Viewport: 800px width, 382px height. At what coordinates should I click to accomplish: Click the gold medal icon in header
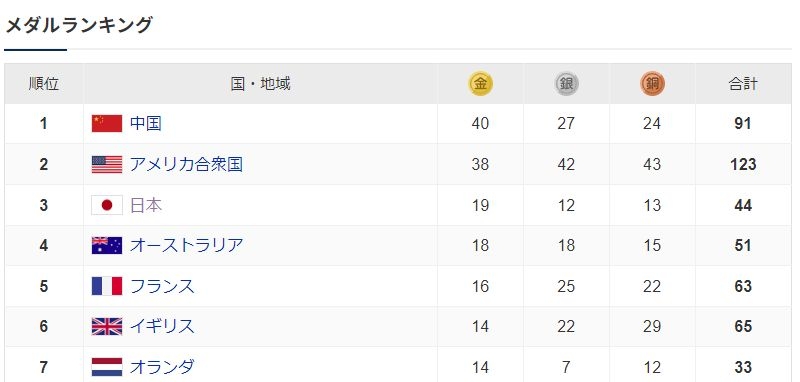pos(480,84)
